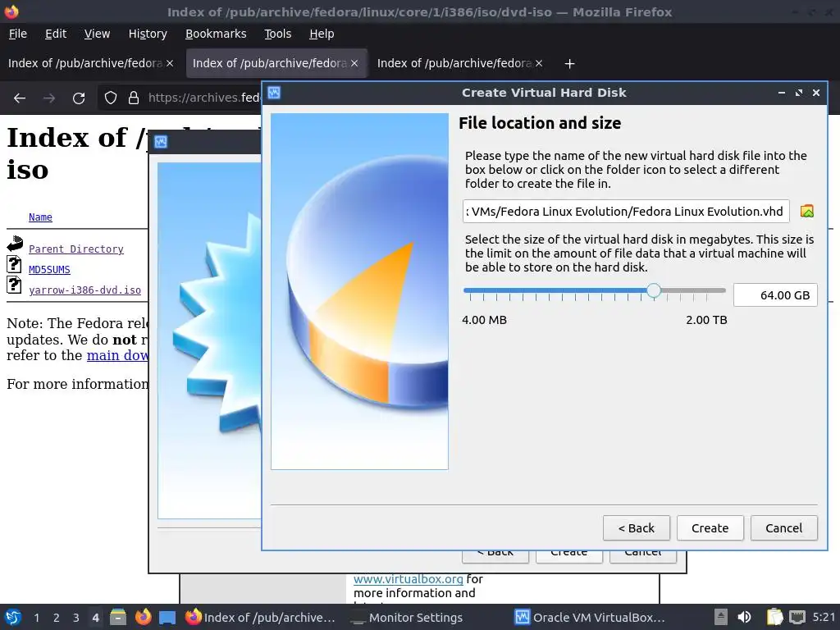The image size is (840, 630).
Task: Click the Firefox forward arrow
Action: 49,98
